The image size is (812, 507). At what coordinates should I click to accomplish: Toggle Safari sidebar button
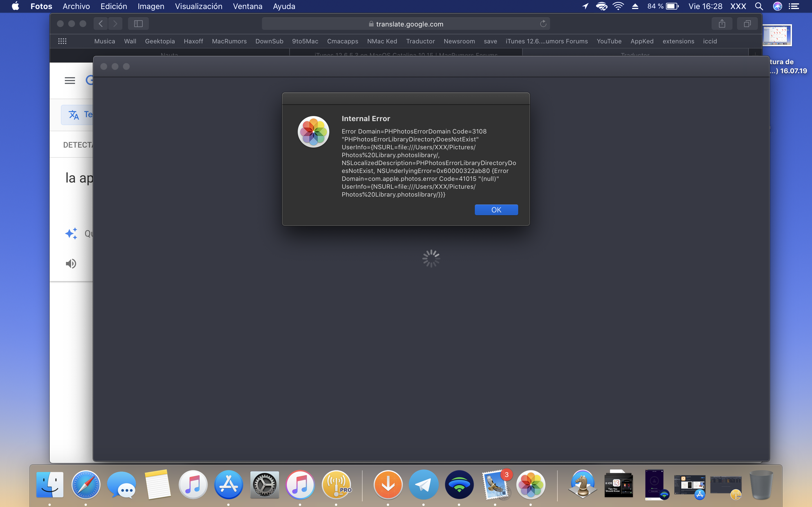click(138, 24)
